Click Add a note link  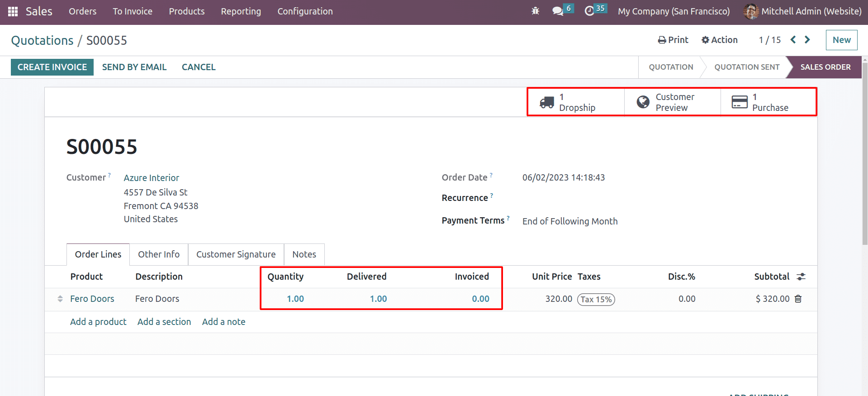pos(223,322)
